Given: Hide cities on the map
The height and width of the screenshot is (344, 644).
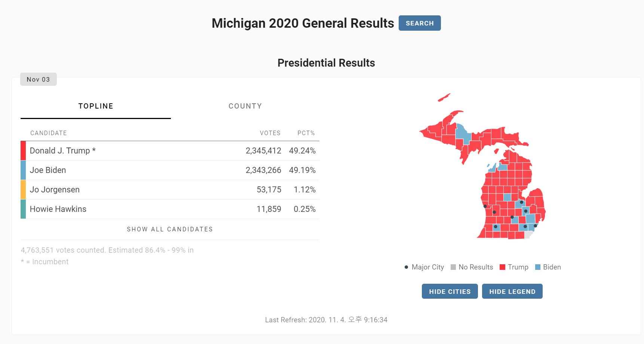Looking at the screenshot, I should coord(450,291).
